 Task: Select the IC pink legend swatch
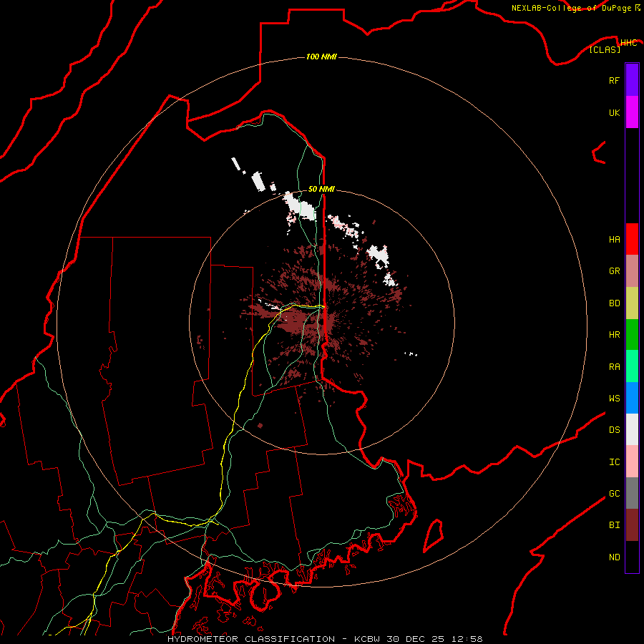(632, 462)
